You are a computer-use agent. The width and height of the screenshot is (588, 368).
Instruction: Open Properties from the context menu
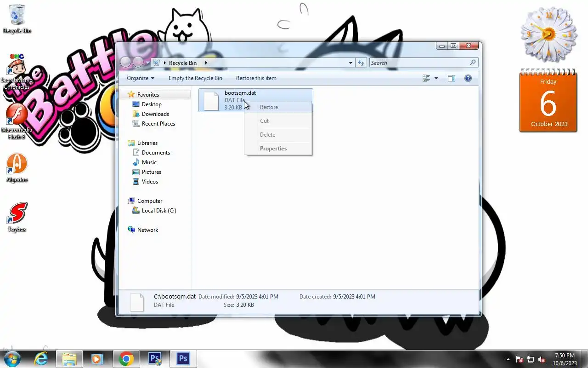[x=278, y=149]
